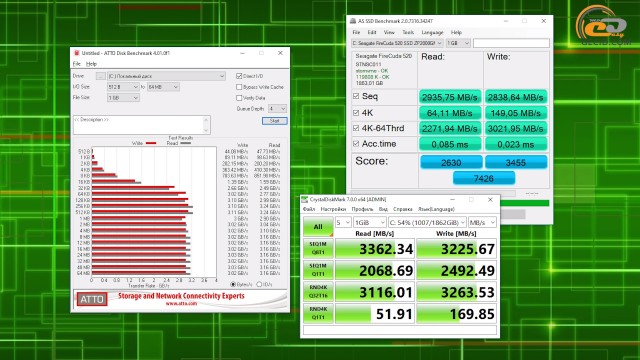
Task: Open the Настройки menu in CrystalDiskMark
Action: (x=333, y=209)
